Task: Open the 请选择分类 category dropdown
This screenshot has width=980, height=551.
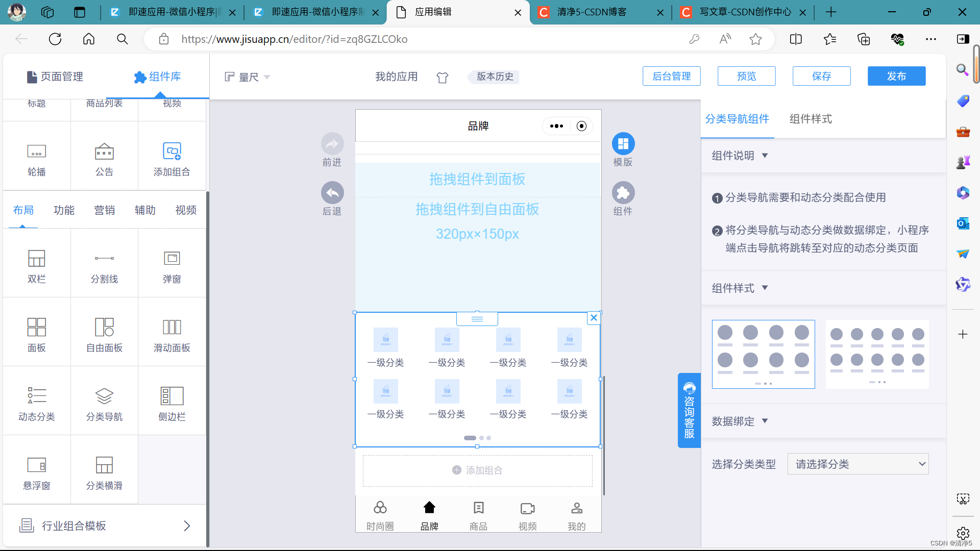Action: pyautogui.click(x=857, y=464)
